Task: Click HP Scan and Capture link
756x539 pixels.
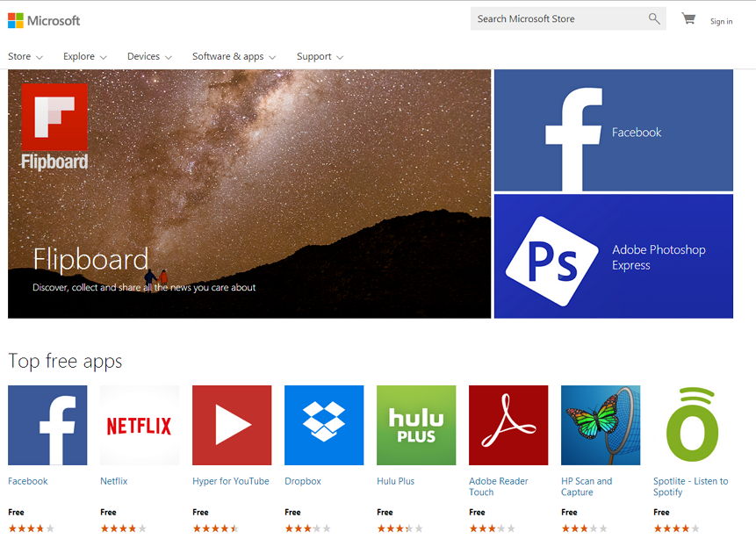Action: coord(587,486)
